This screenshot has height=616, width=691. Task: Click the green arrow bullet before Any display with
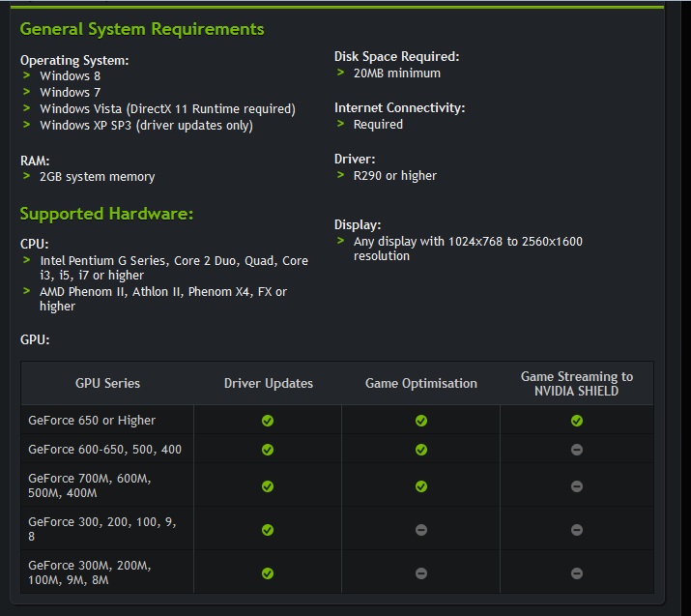(340, 241)
